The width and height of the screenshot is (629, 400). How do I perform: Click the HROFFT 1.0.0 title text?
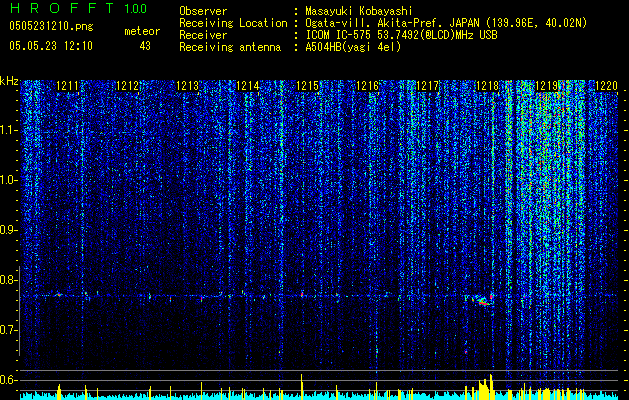(78, 8)
